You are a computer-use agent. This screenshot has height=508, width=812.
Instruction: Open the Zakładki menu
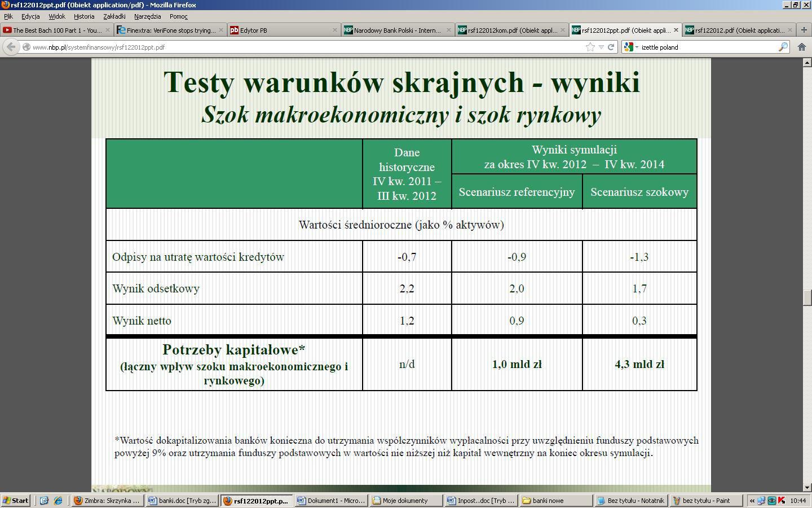tap(114, 16)
